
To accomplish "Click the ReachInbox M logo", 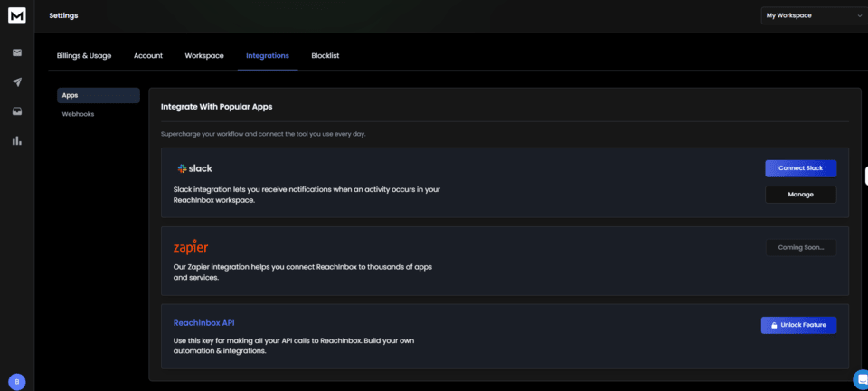I will pyautogui.click(x=16, y=15).
